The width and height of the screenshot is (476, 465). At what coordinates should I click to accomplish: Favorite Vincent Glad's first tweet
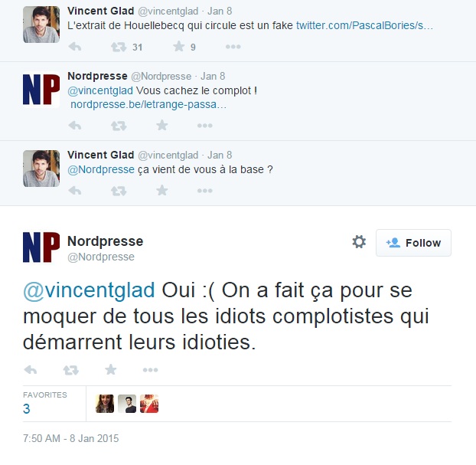click(178, 47)
